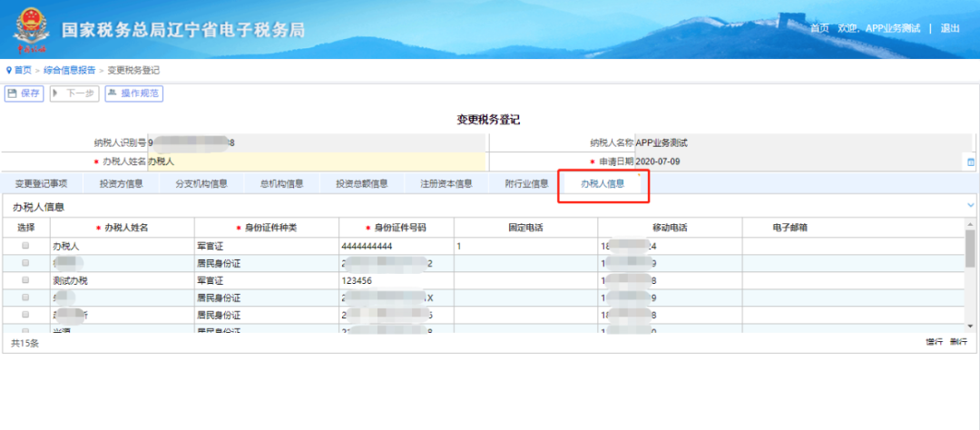Click the table scrollbar up arrow
980x430 pixels.
(969, 224)
